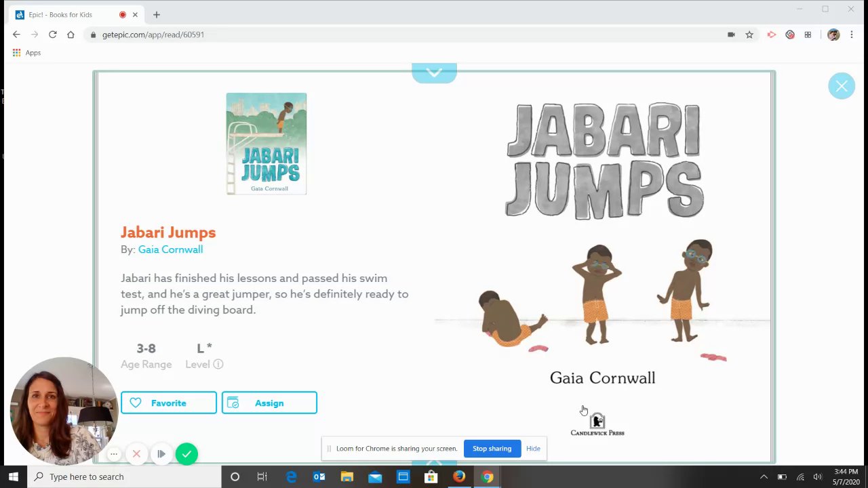Click the address bar with getepic.com URL
The width and height of the screenshot is (868, 488).
(x=407, y=35)
